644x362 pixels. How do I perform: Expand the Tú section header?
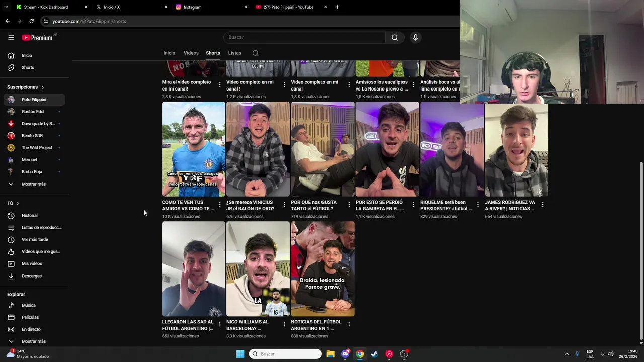coord(13,203)
